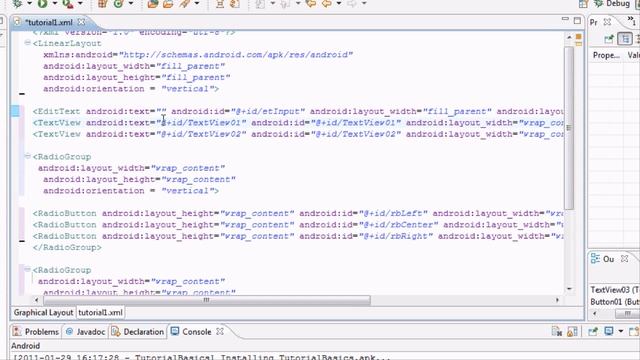Select the *tutorial1.xml editor tab at top
This screenshot has width=640, height=360.
pyautogui.click(x=49, y=22)
